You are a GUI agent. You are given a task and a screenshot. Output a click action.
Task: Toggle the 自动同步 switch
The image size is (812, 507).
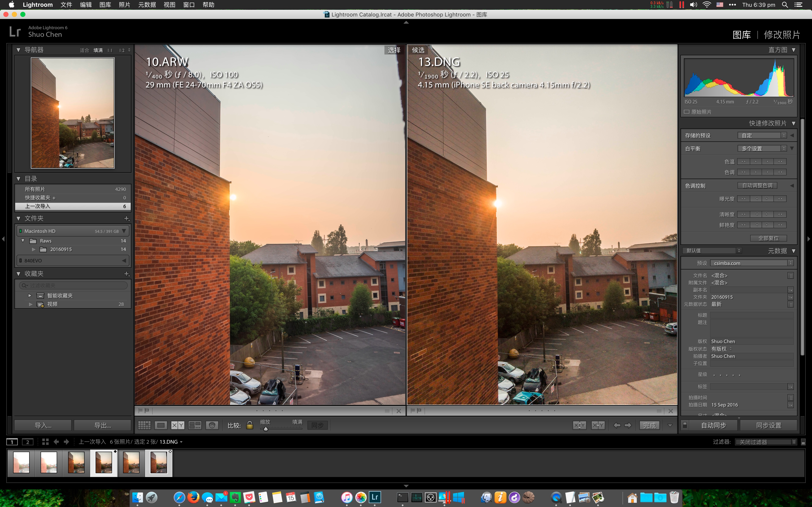click(x=685, y=425)
